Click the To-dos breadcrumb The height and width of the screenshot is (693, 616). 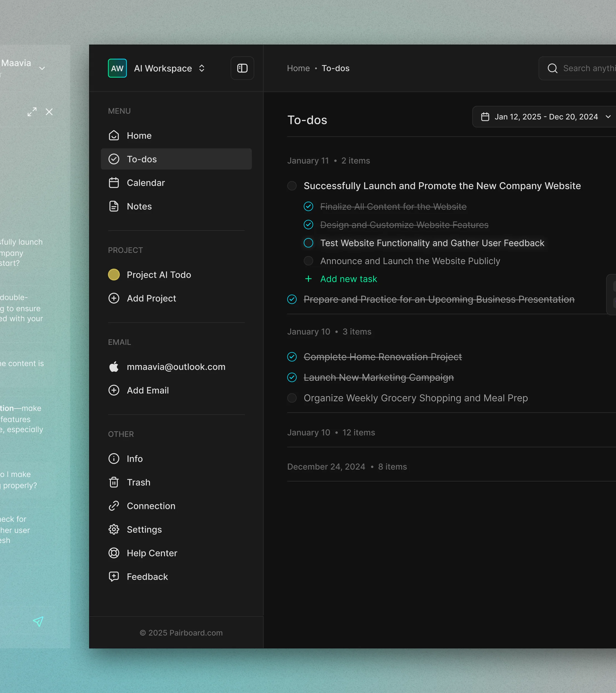point(335,68)
